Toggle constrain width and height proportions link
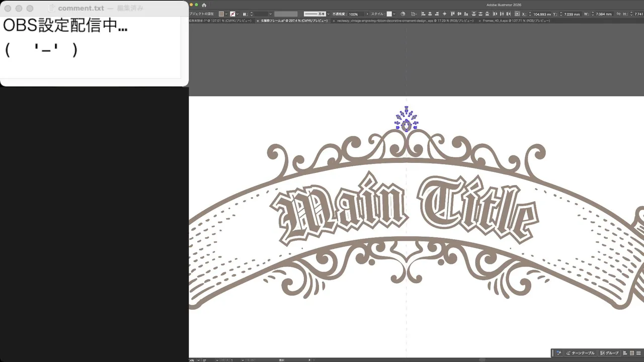This screenshot has width=644, height=362. coord(618,14)
